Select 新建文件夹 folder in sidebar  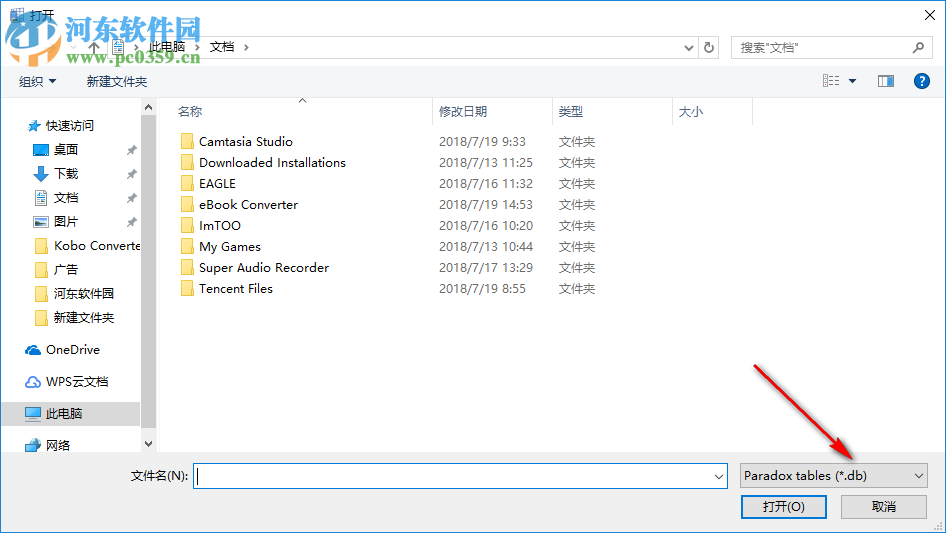(x=83, y=318)
